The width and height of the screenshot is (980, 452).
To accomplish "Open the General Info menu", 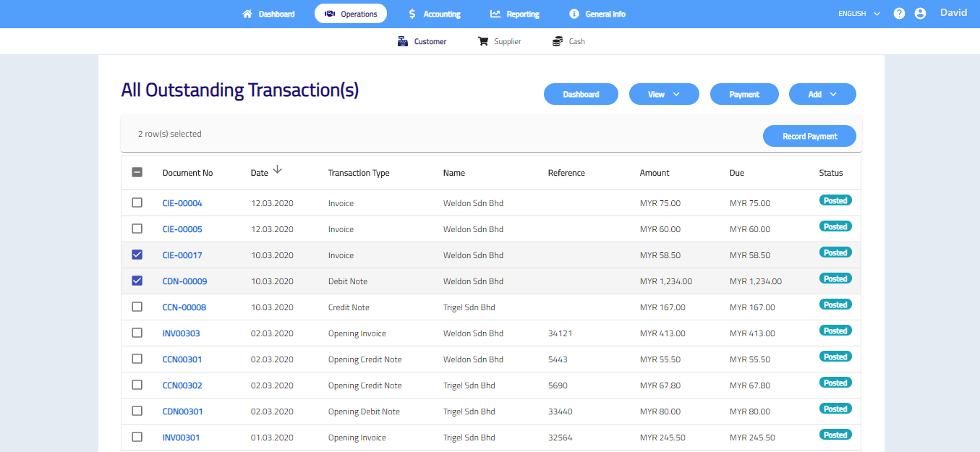I will [x=597, y=14].
